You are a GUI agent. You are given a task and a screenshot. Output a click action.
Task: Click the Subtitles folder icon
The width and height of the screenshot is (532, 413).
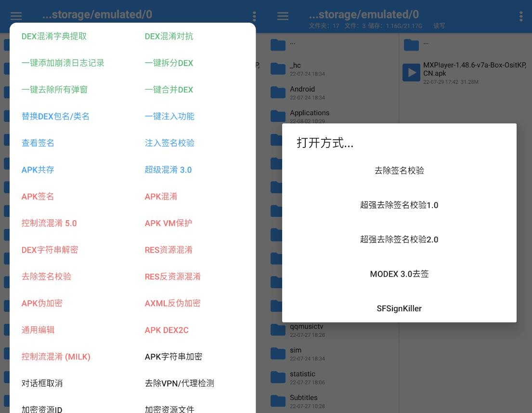coord(278,401)
